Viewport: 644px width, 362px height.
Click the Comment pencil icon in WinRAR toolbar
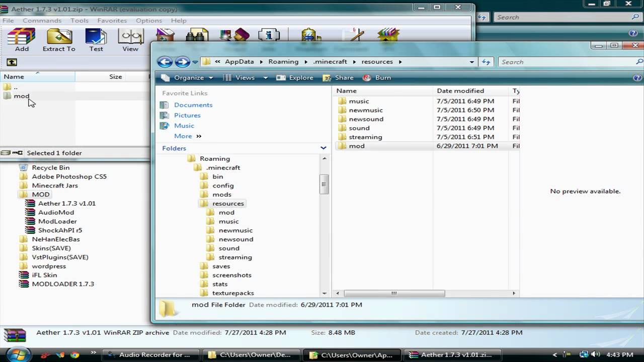click(x=353, y=34)
